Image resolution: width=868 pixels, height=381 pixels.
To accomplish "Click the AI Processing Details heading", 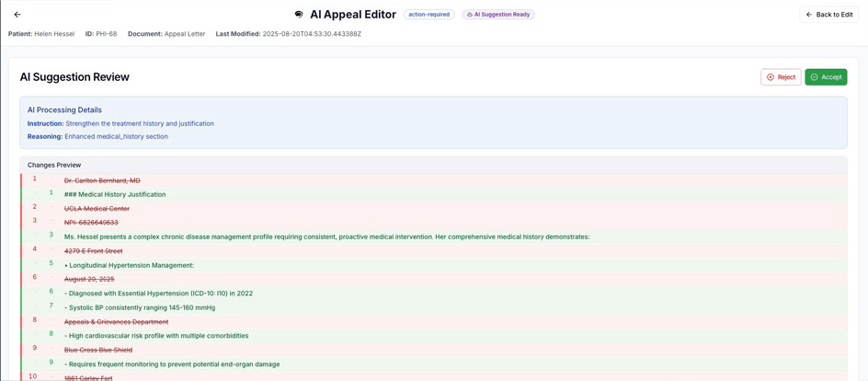I will click(x=64, y=110).
